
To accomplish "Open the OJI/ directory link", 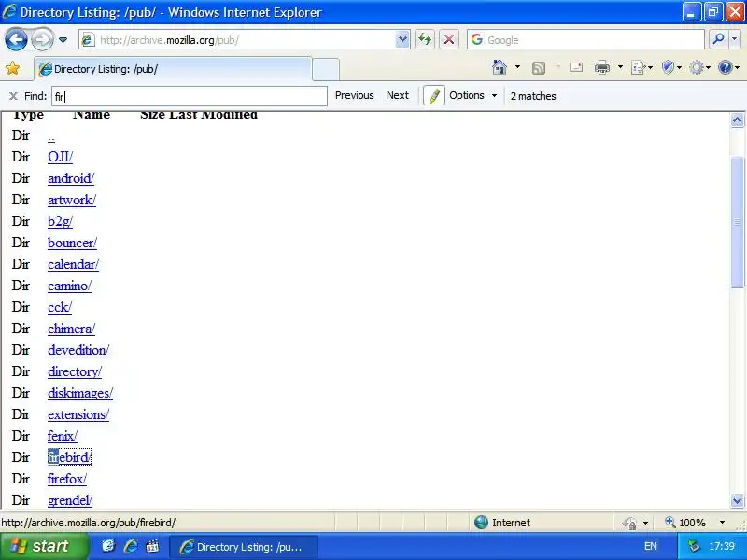I will pyautogui.click(x=60, y=157).
